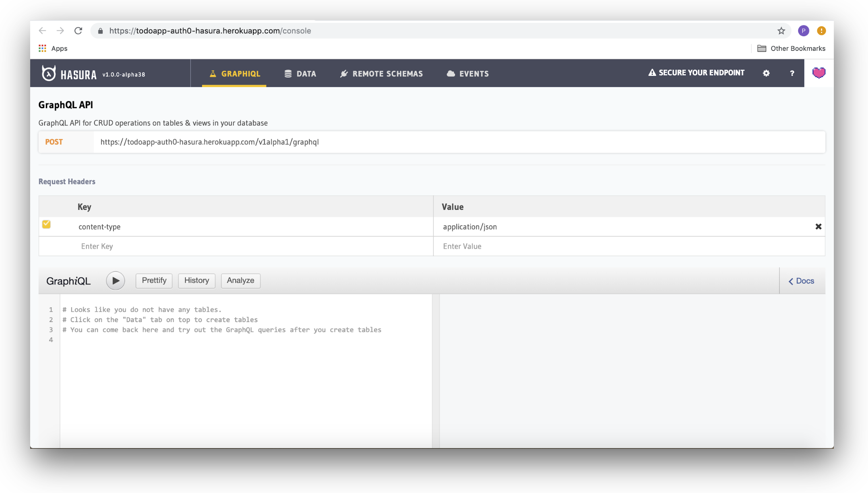Open help question mark icon
Image resolution: width=868 pixels, height=493 pixels.
[792, 73]
